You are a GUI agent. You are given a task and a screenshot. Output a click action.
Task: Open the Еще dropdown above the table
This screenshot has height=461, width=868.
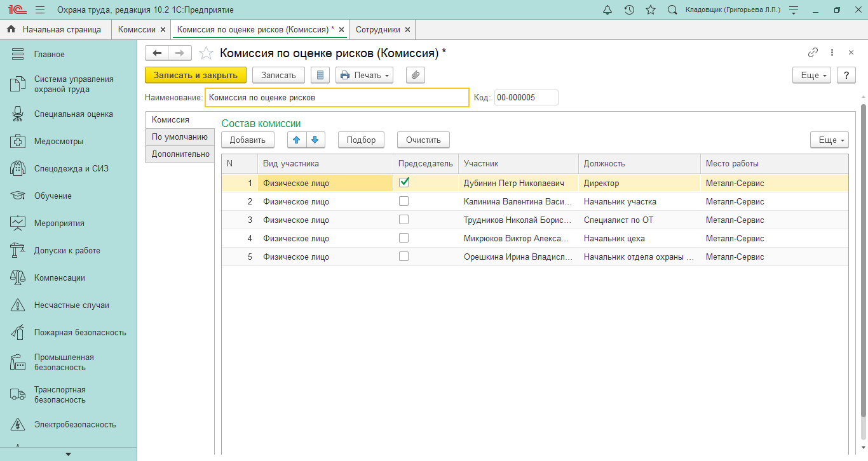(x=829, y=140)
